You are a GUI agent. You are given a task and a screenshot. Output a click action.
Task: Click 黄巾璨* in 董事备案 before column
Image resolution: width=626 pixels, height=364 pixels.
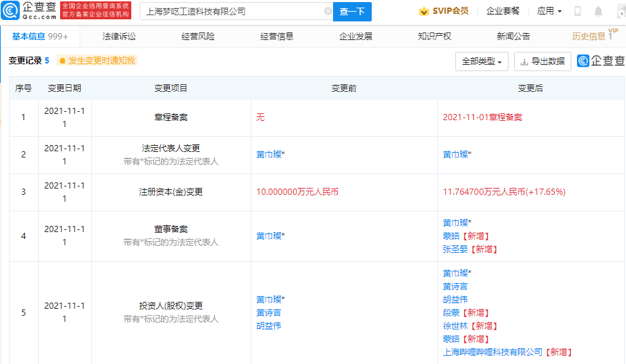point(270,236)
